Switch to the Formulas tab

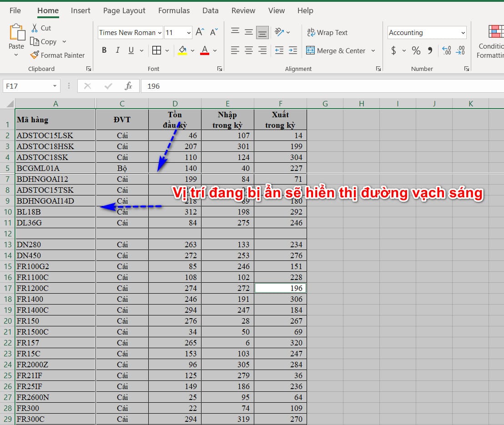[x=174, y=10]
